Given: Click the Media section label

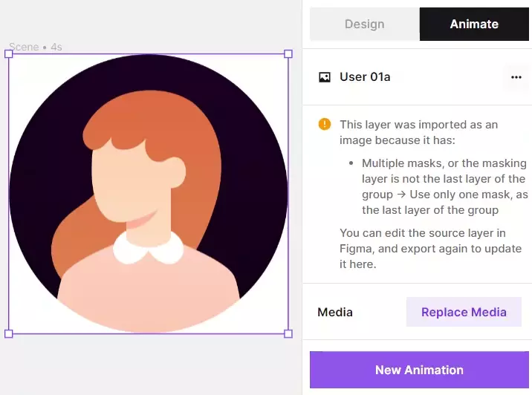Looking at the screenshot, I should coord(335,313).
